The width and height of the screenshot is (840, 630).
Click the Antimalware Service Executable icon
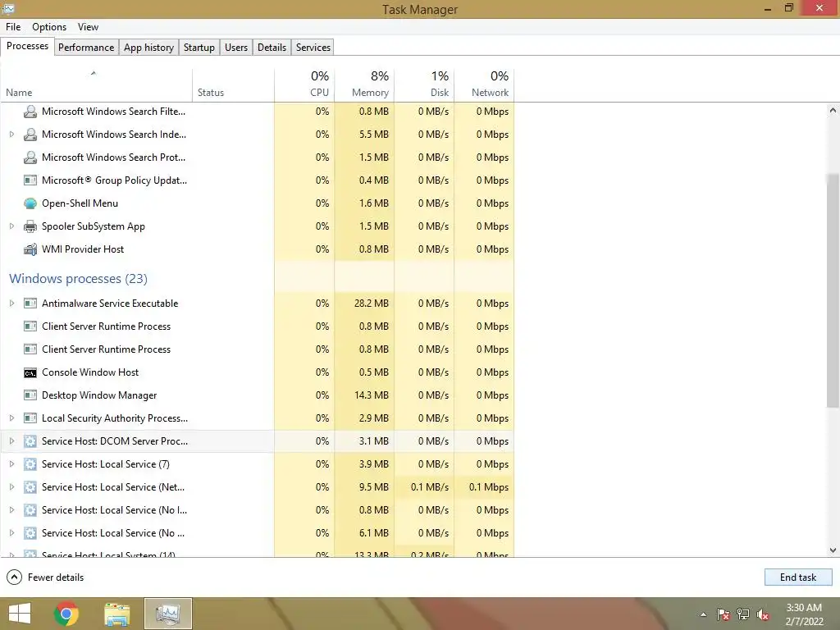click(30, 304)
